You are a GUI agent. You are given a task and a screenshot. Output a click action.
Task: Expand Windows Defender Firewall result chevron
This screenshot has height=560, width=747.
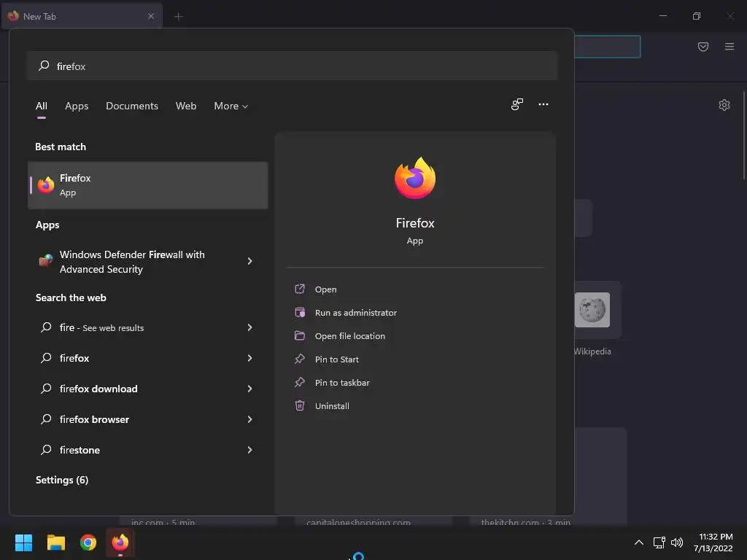249,261
